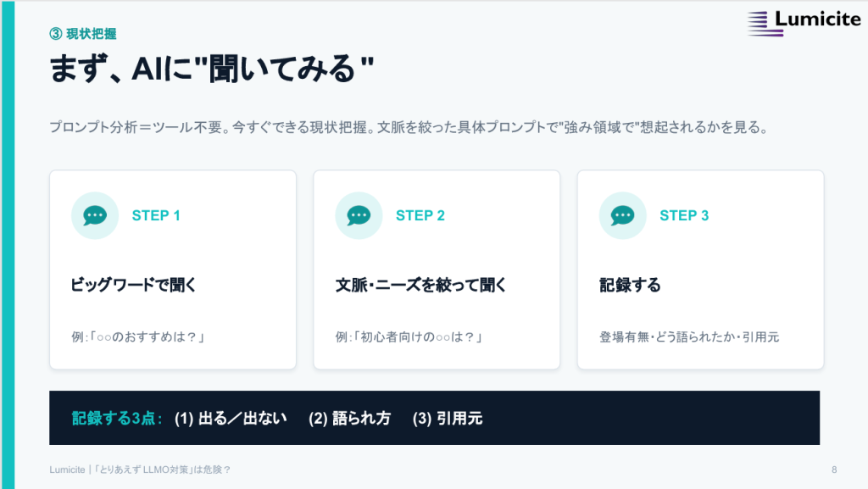Click the STEP 2 speech bubble icon
The width and height of the screenshot is (868, 489).
(x=359, y=215)
